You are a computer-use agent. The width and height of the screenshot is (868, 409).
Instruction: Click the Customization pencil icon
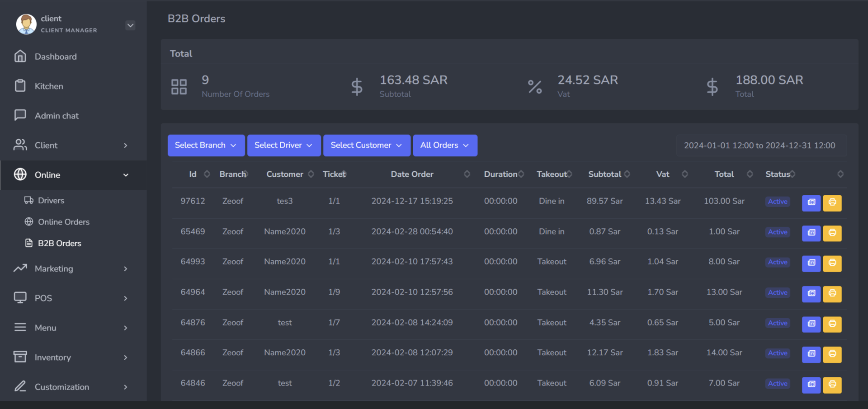click(x=20, y=386)
